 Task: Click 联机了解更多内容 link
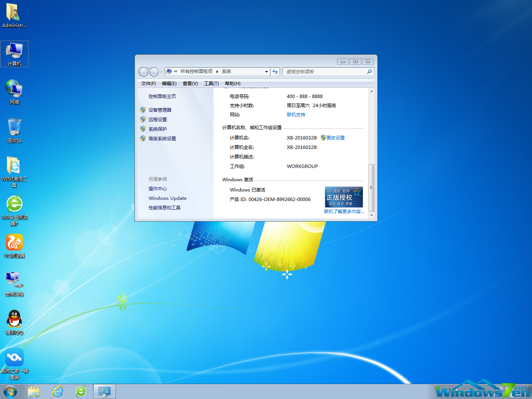coord(344,212)
